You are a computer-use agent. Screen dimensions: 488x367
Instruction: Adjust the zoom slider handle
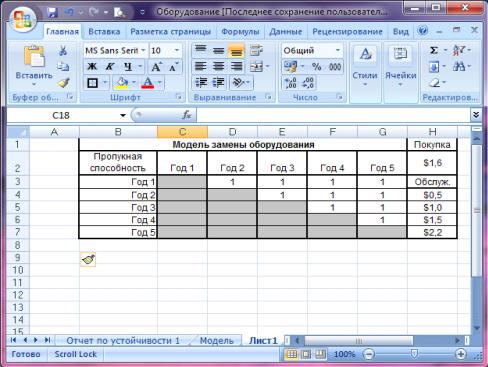point(414,354)
